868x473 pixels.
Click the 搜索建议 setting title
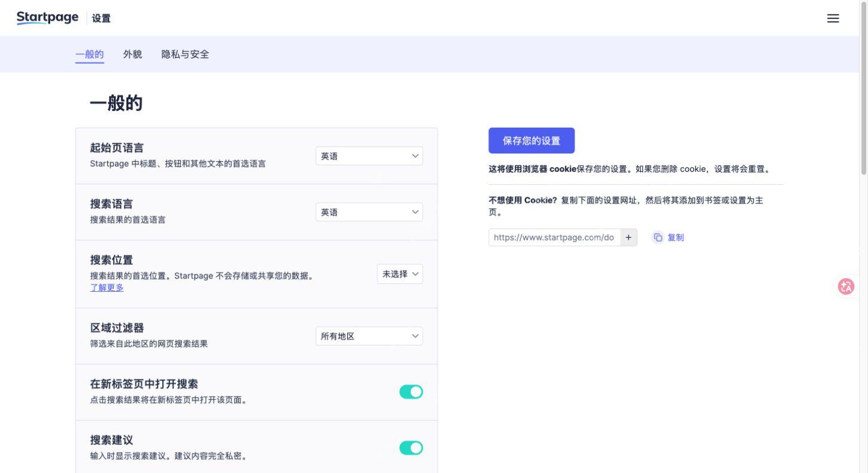[112, 440]
